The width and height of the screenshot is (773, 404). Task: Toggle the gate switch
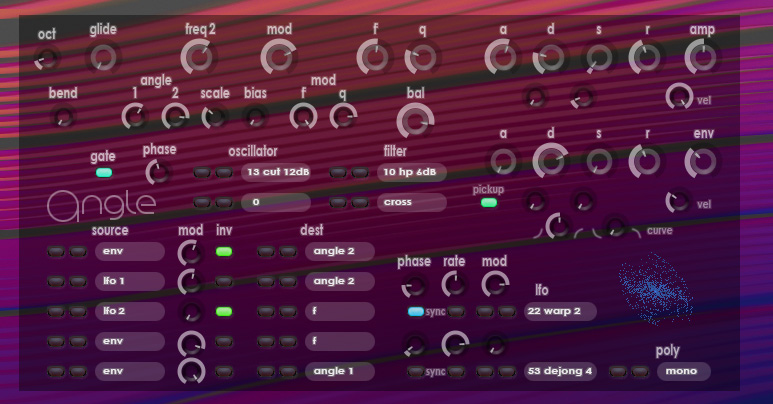pyautogui.click(x=104, y=173)
